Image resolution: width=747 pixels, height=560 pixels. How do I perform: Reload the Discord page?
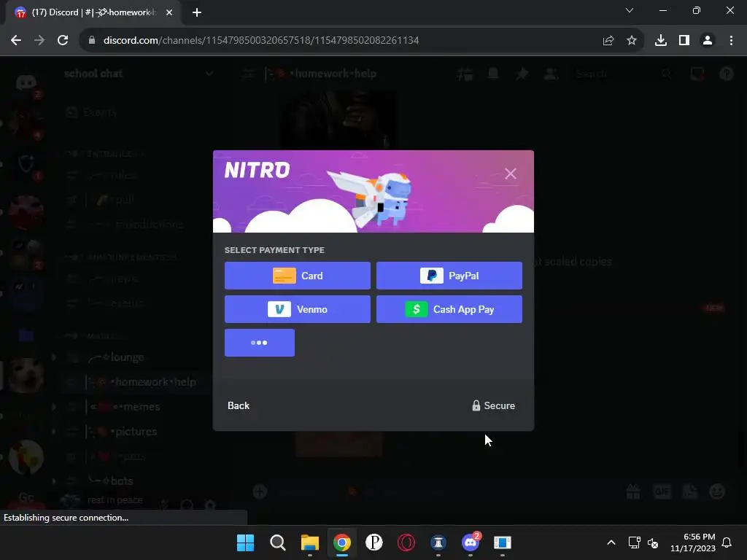tap(63, 41)
